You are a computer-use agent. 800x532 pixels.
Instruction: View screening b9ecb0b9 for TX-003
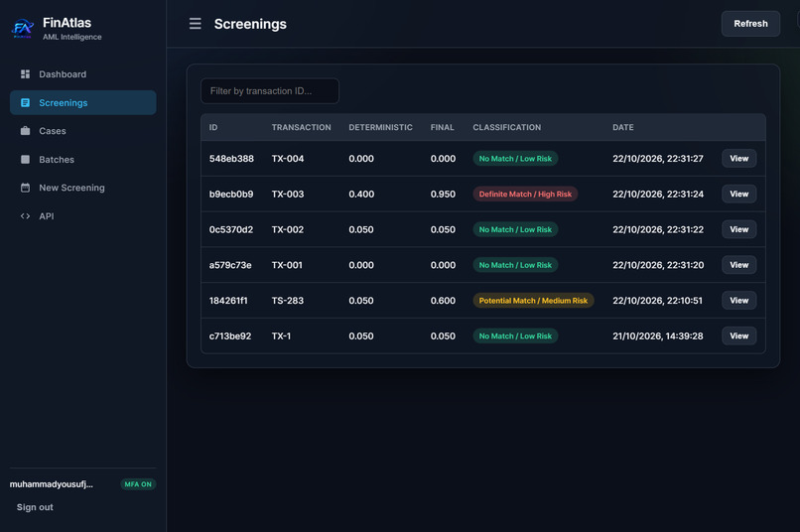[738, 194]
